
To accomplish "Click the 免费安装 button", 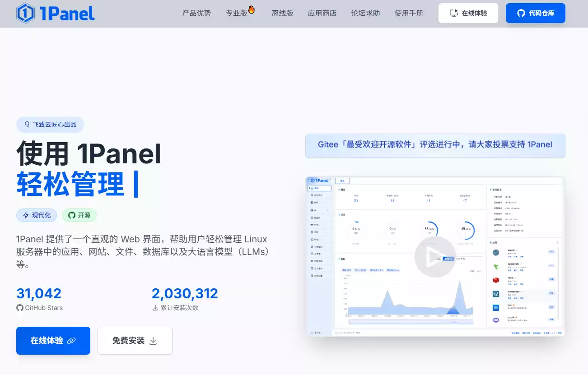I will (x=135, y=341).
